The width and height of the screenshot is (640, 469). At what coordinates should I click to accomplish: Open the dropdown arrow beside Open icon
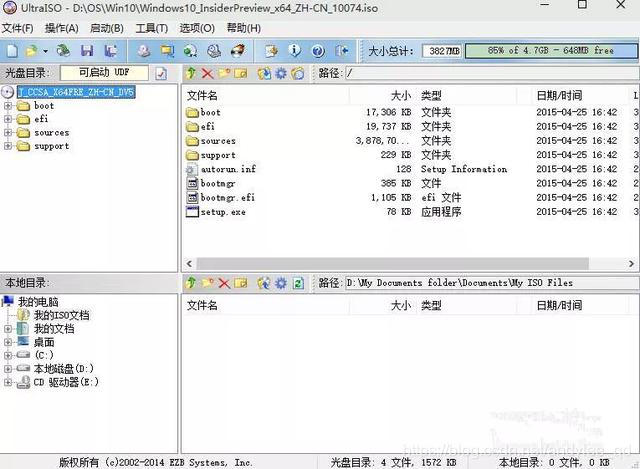(45, 51)
